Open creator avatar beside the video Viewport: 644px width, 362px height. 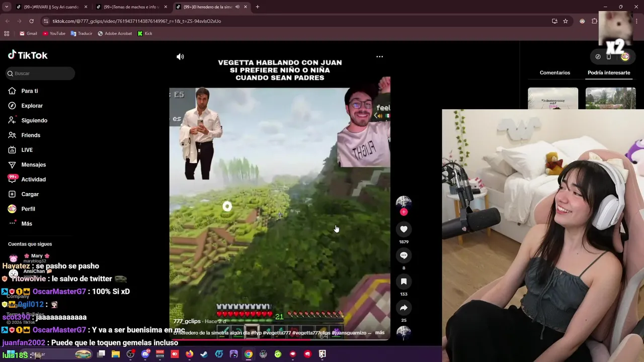click(x=404, y=202)
